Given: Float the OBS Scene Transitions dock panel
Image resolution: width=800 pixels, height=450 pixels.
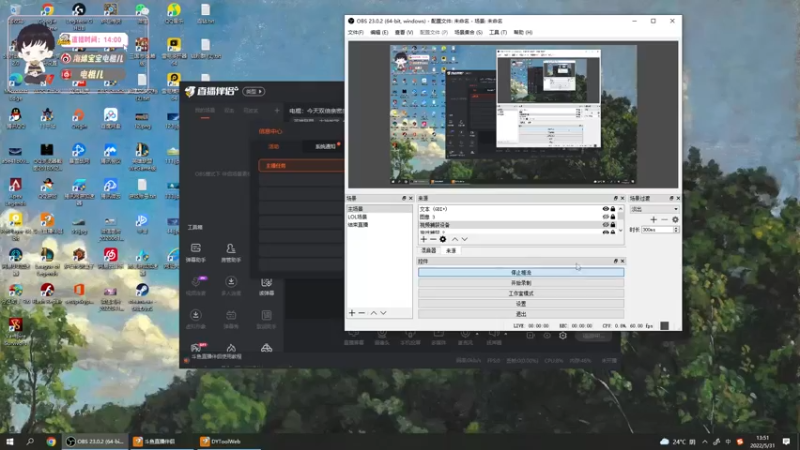Looking at the screenshot, I should 671,198.
